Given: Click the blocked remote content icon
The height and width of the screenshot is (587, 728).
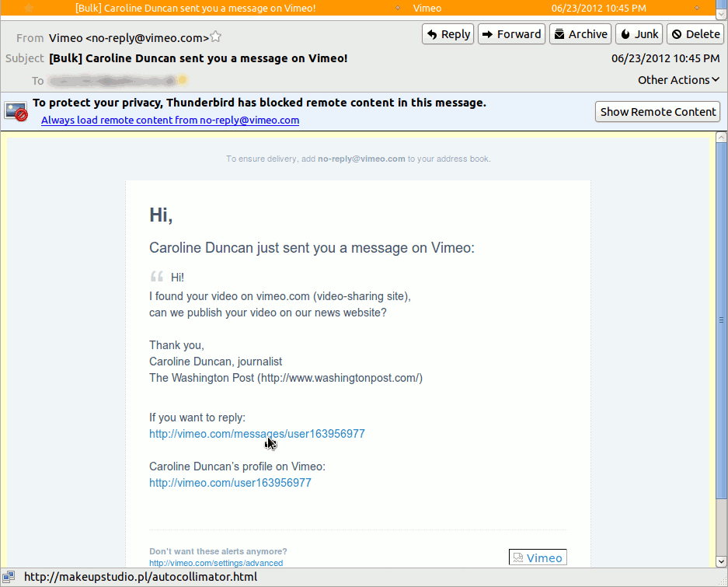Looking at the screenshot, I should point(16,111).
